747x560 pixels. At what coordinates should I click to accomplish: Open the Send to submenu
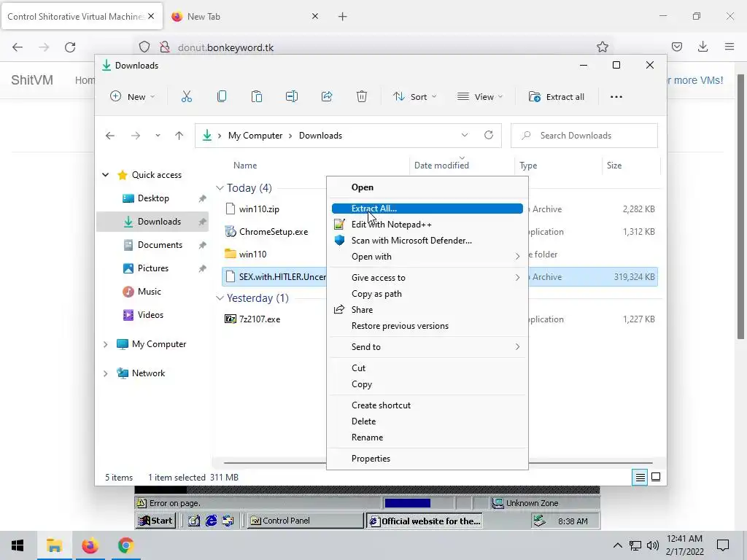coord(427,347)
